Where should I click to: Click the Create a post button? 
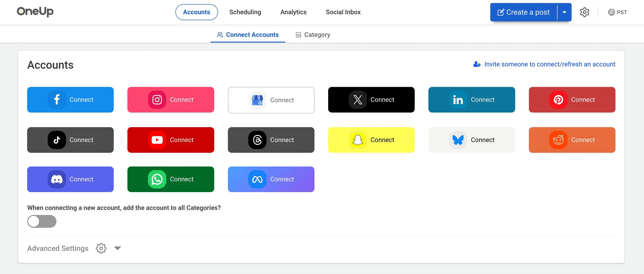[x=524, y=12]
